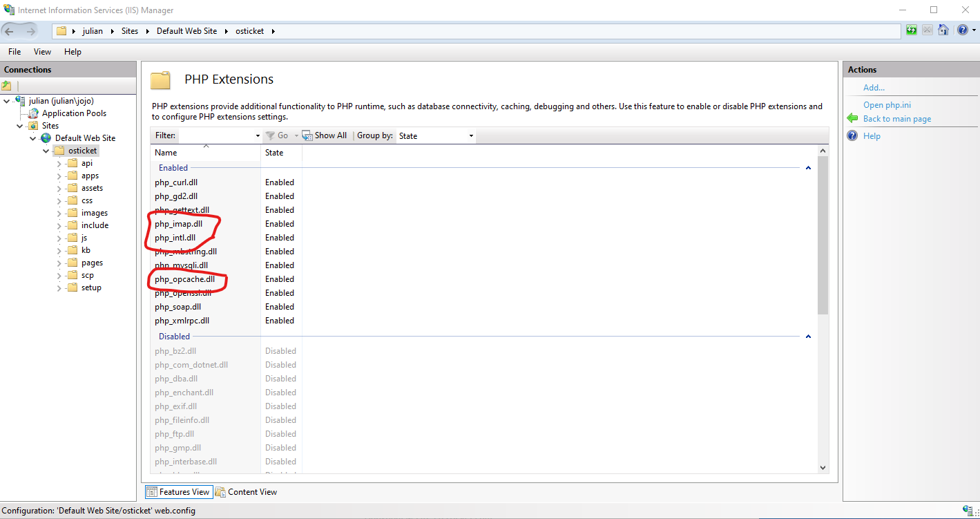Collapse the Disabled group section
The height and width of the screenshot is (519, 980).
[808, 337]
